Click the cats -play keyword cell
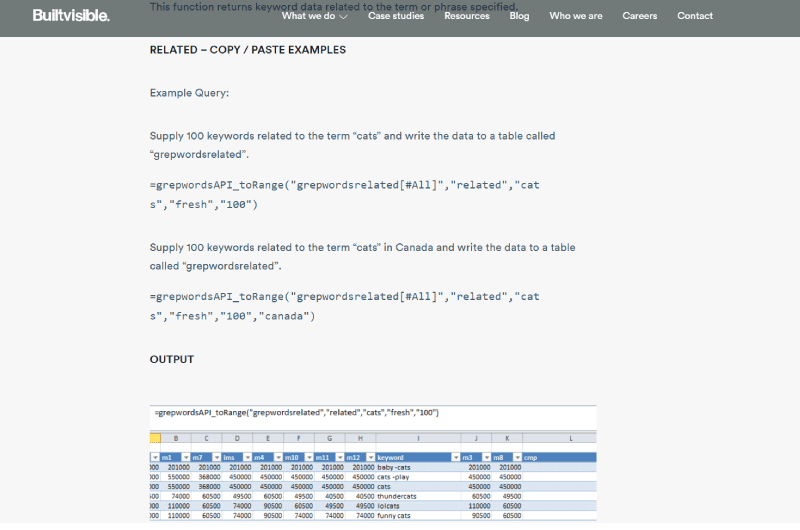Screen dimensions: 800x530 tap(418, 477)
